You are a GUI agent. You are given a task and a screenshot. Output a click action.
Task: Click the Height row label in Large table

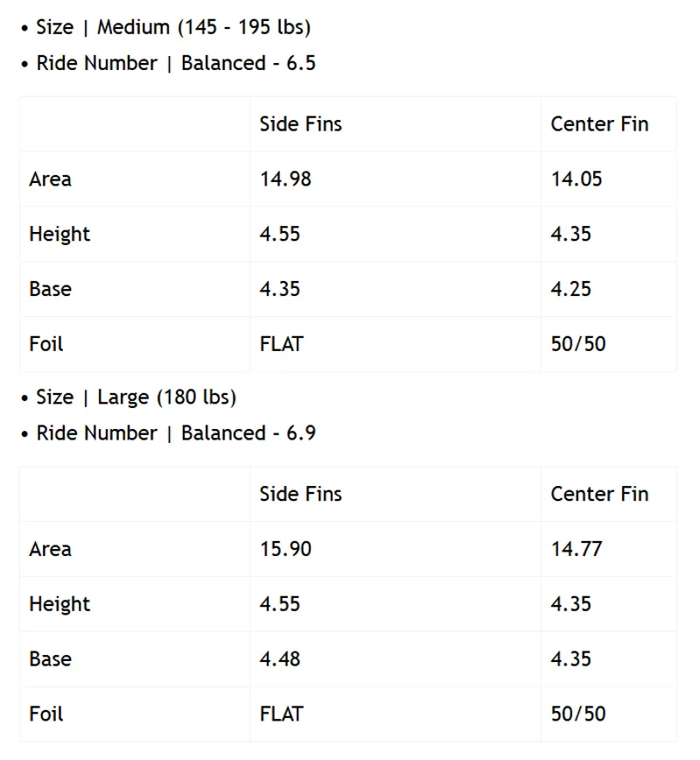click(59, 604)
